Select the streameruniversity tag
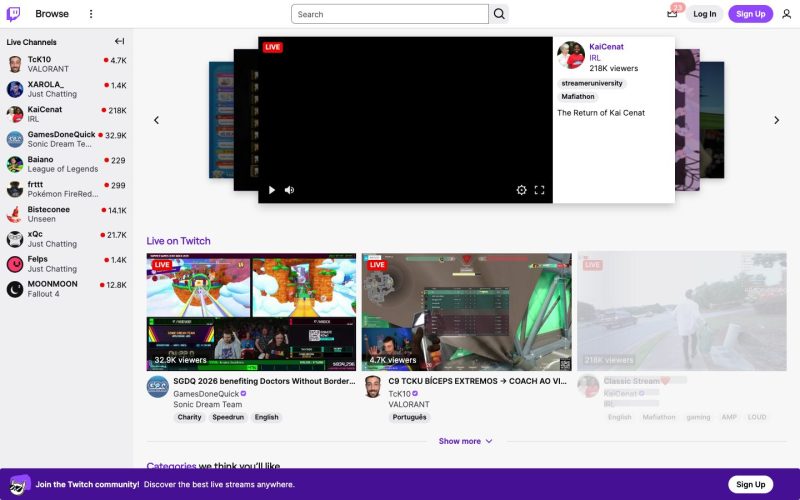 pyautogui.click(x=592, y=83)
